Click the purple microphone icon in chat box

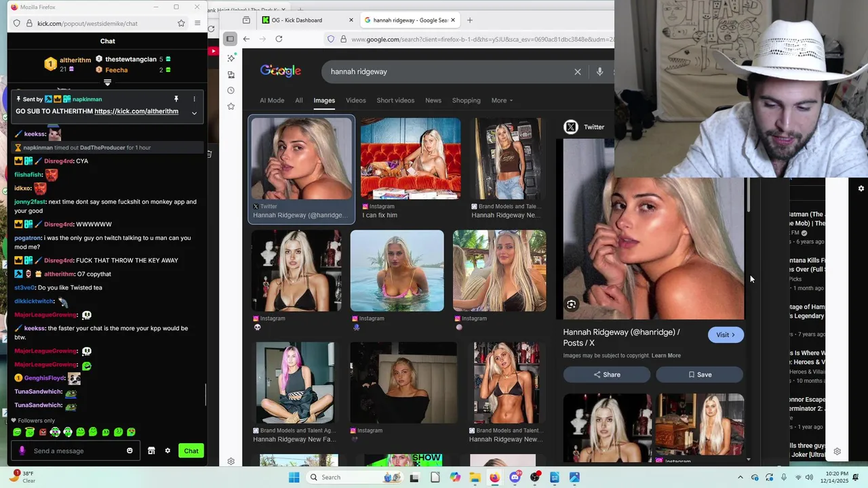22,451
